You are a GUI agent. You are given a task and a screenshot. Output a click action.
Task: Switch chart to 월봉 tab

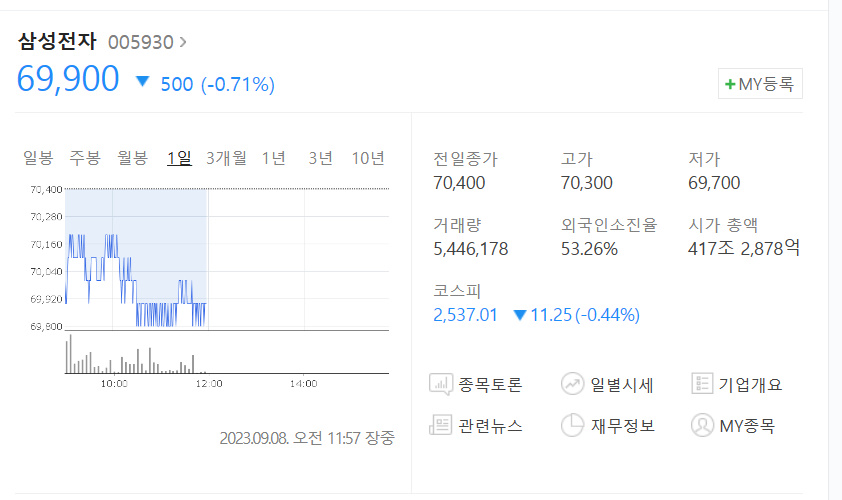132,158
